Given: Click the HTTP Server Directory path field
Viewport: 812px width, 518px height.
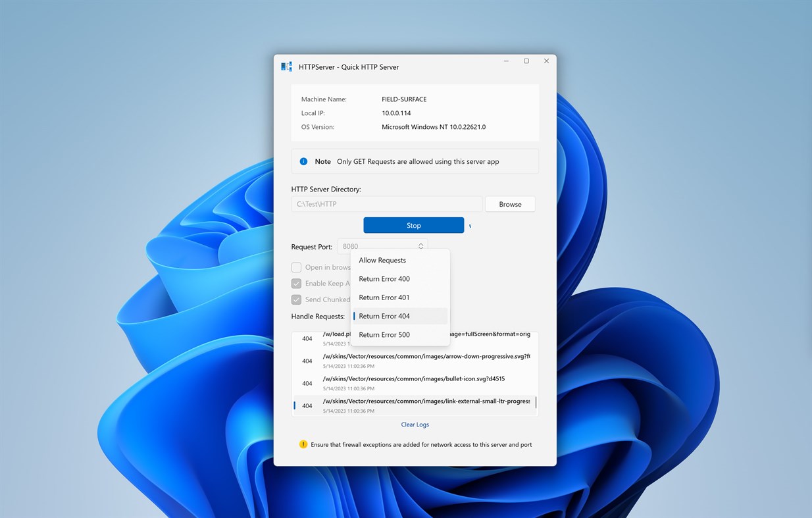Looking at the screenshot, I should pyautogui.click(x=387, y=204).
